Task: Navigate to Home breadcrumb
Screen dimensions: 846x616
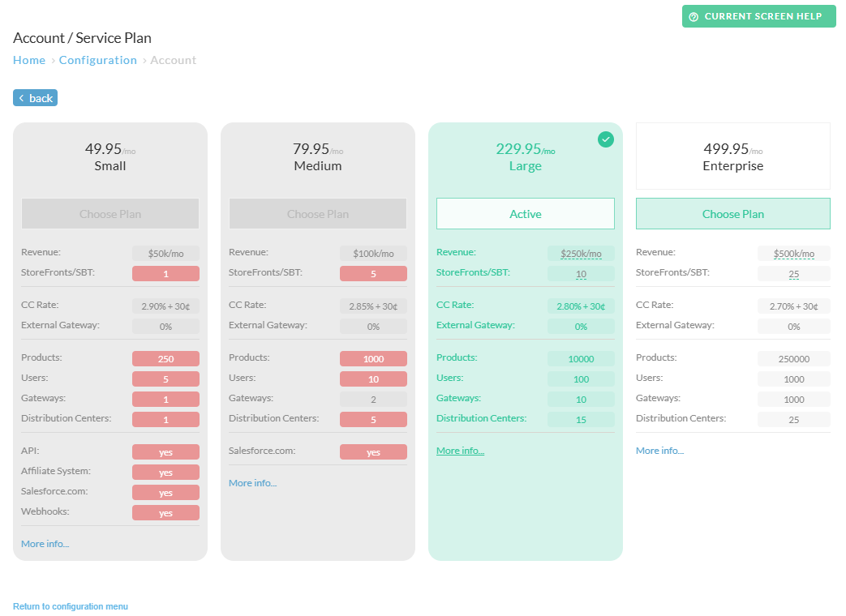Action: point(29,60)
